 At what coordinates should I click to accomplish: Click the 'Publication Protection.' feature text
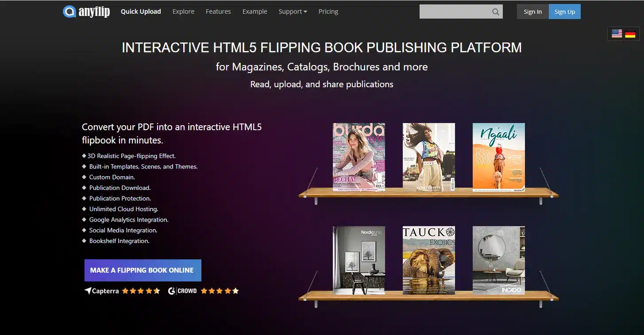[120, 198]
